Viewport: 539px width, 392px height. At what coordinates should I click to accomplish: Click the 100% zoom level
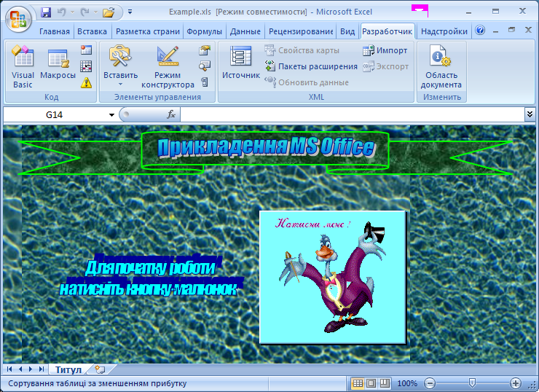click(407, 383)
